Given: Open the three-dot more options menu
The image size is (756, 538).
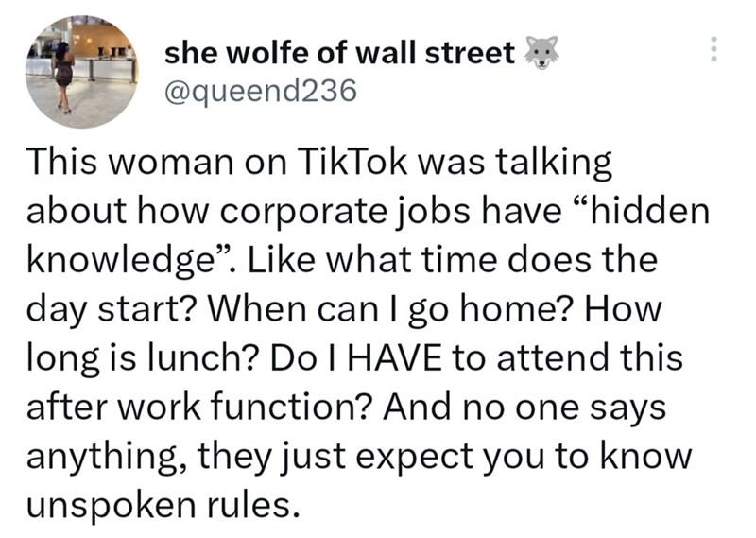Looking at the screenshot, I should click(714, 53).
